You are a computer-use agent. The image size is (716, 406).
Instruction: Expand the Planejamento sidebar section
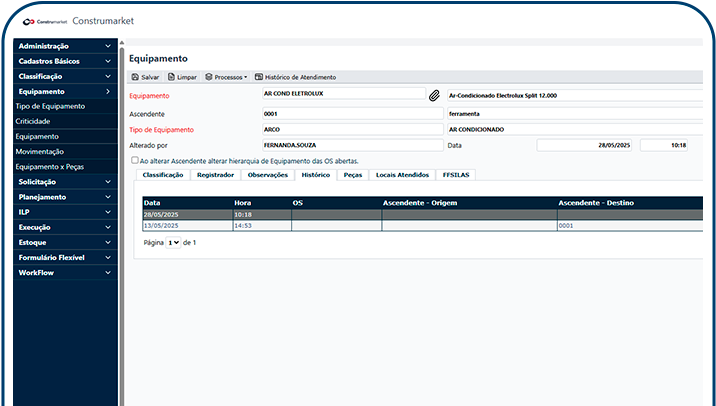click(64, 197)
